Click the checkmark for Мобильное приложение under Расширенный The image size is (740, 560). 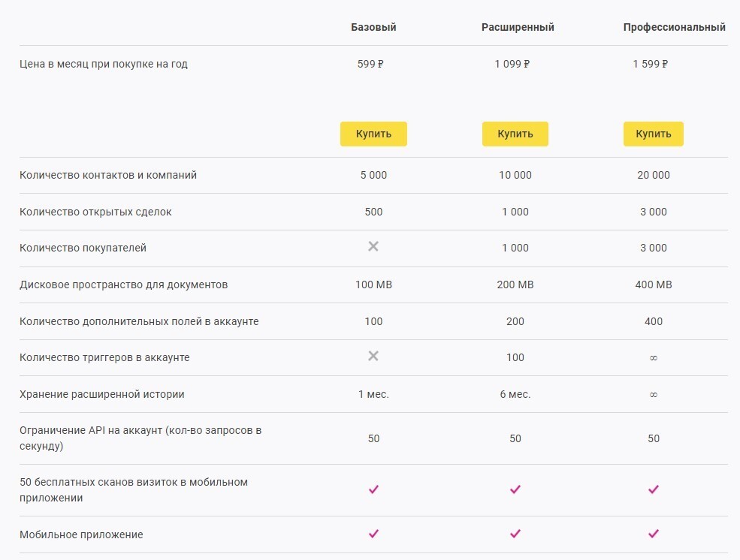click(x=515, y=534)
